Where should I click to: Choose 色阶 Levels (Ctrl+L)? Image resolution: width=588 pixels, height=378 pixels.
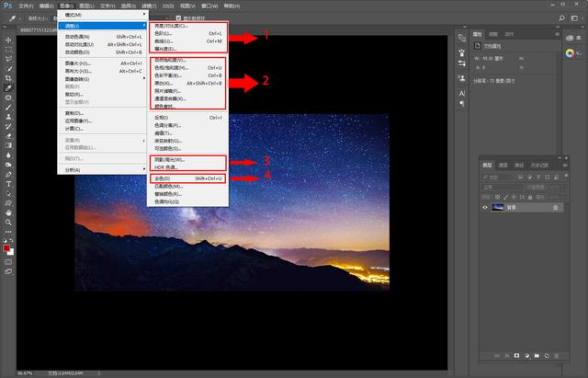pyautogui.click(x=187, y=33)
